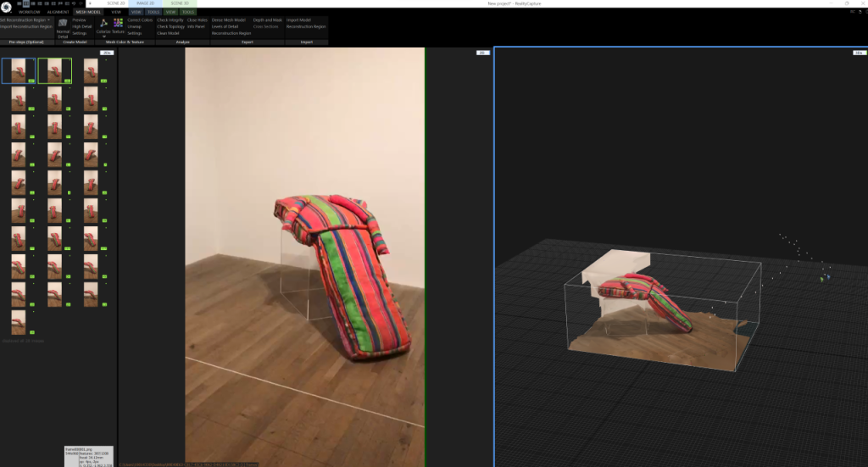Run Check Topology in Analyze group

[170, 26]
